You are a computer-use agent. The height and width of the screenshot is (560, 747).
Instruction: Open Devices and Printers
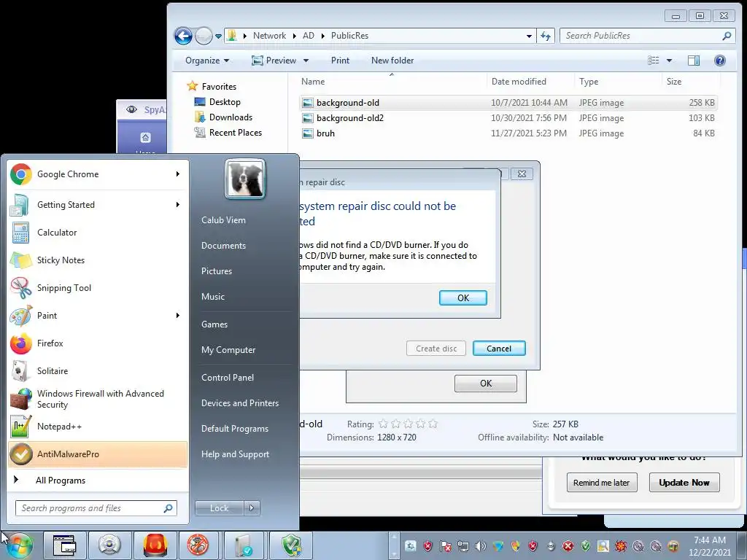pyautogui.click(x=239, y=403)
